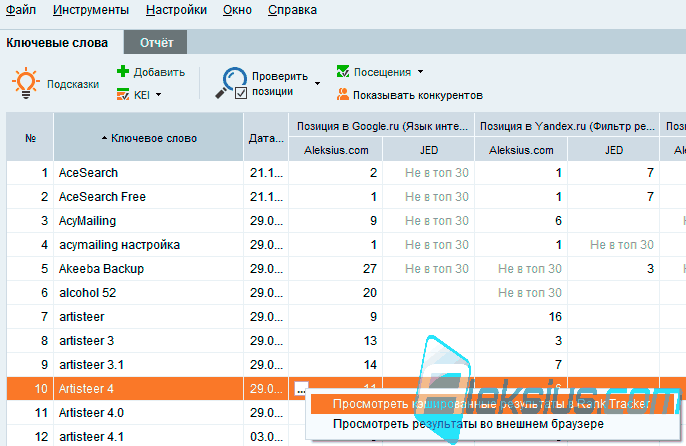Open the Инструменты menu
This screenshot has height=446, width=686.
[x=91, y=10]
